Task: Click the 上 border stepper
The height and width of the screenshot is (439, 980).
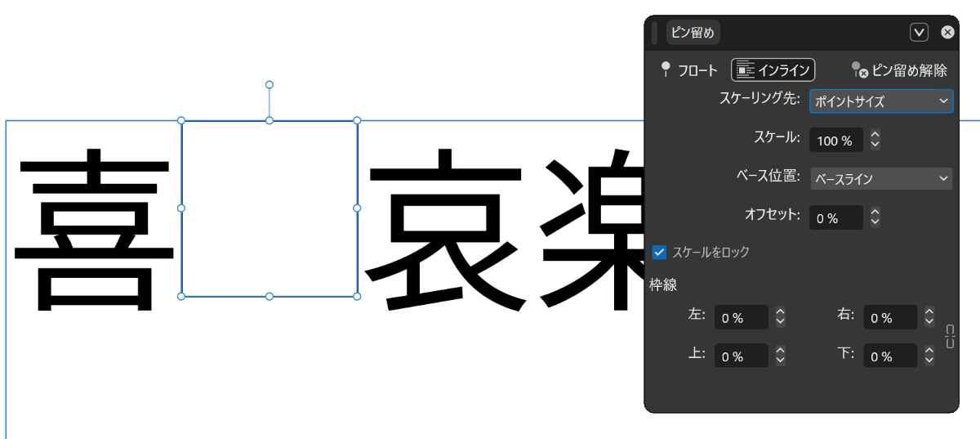Action: point(780,356)
